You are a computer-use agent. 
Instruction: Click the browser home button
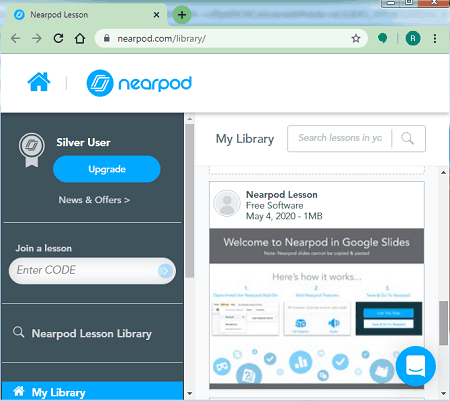pyautogui.click(x=80, y=38)
